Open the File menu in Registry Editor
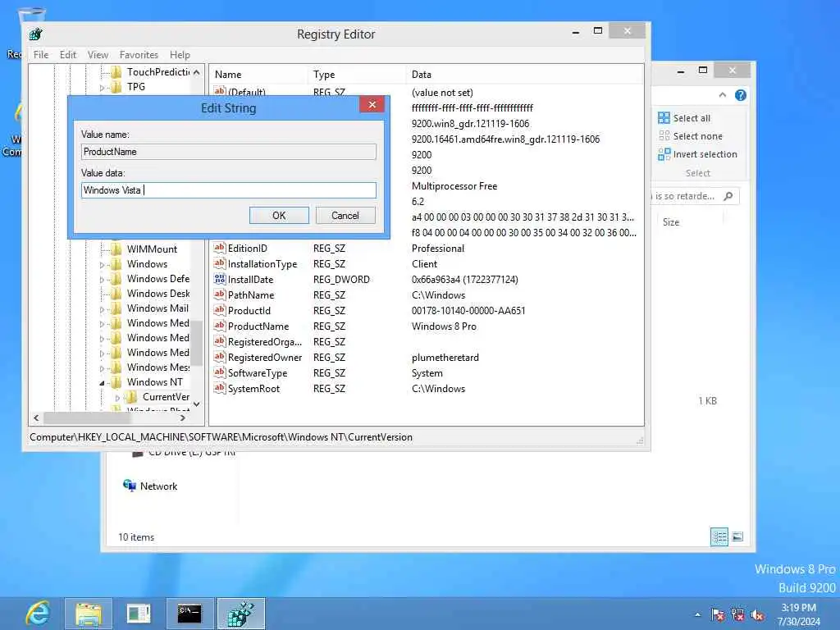This screenshot has height=630, width=840. tap(41, 55)
